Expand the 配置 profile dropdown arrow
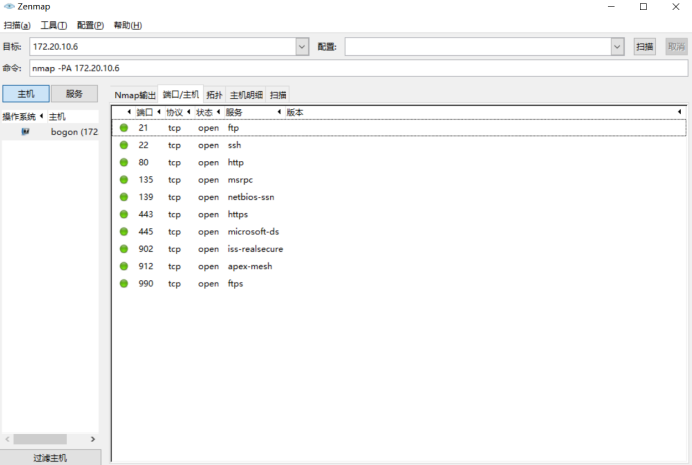This screenshot has width=692, height=465. (x=617, y=47)
